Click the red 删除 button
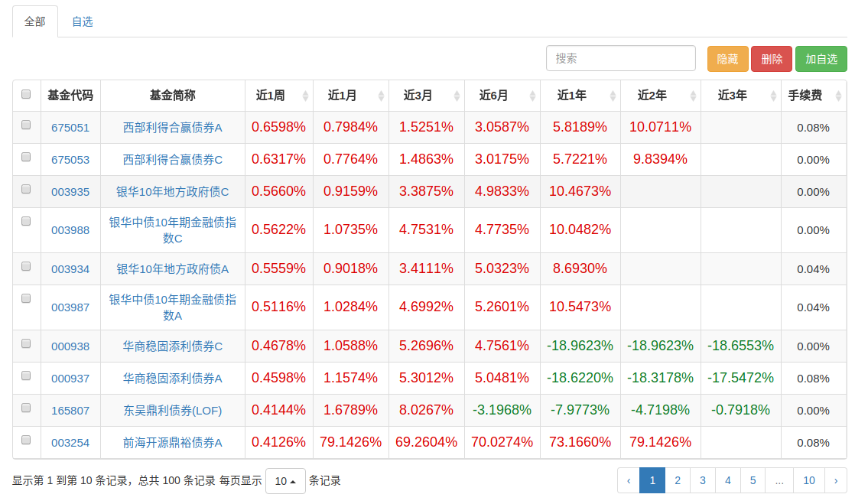The width and height of the screenshot is (855, 504). pos(772,59)
